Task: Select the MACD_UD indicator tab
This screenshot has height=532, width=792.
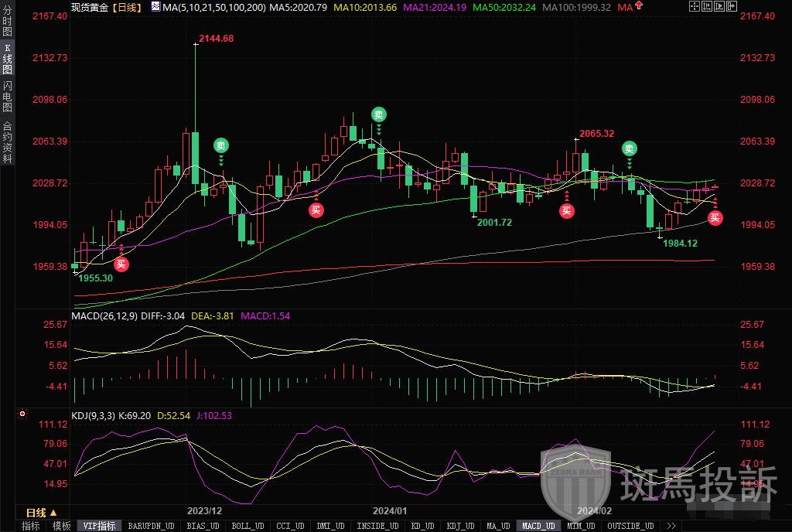Action: pos(538,526)
